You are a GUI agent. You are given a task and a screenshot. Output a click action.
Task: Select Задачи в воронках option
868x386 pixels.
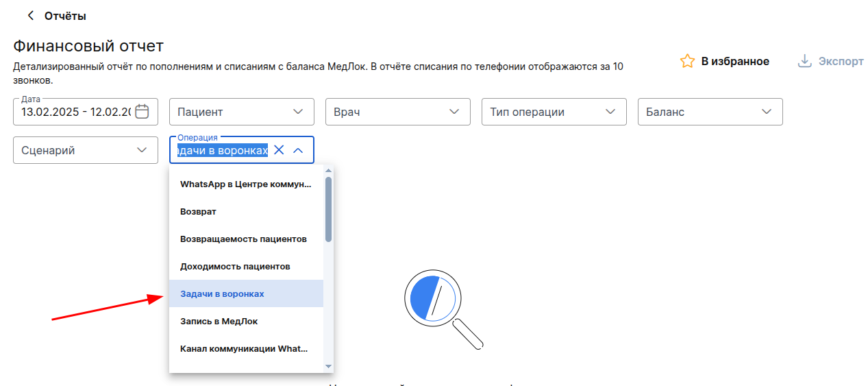(x=222, y=293)
